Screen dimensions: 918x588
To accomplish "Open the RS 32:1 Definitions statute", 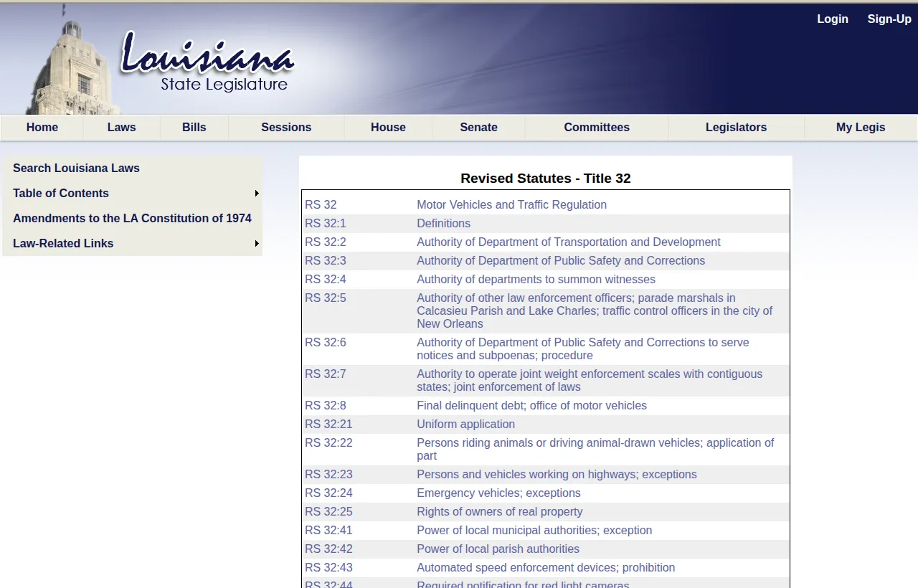I will point(443,223).
